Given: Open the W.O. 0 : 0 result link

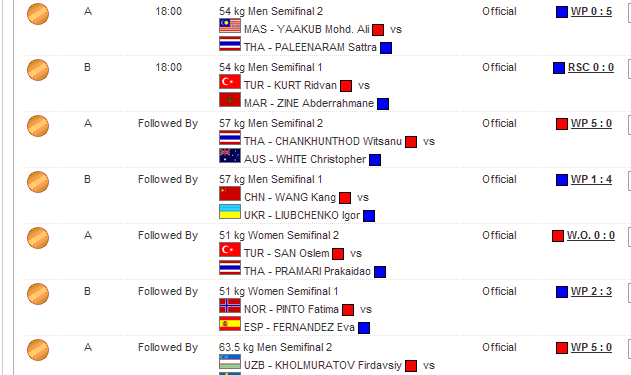Looking at the screenshot, I should [x=591, y=235].
